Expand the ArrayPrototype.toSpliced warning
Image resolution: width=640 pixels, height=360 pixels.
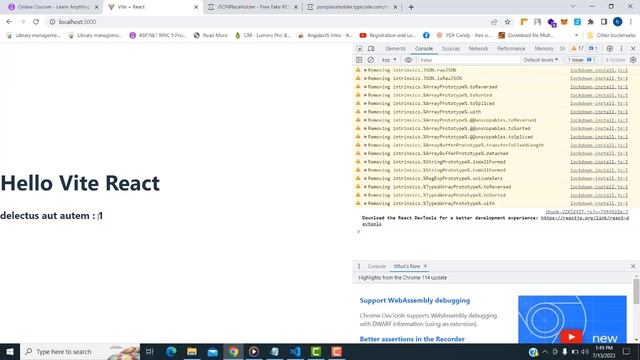pyautogui.click(x=365, y=104)
